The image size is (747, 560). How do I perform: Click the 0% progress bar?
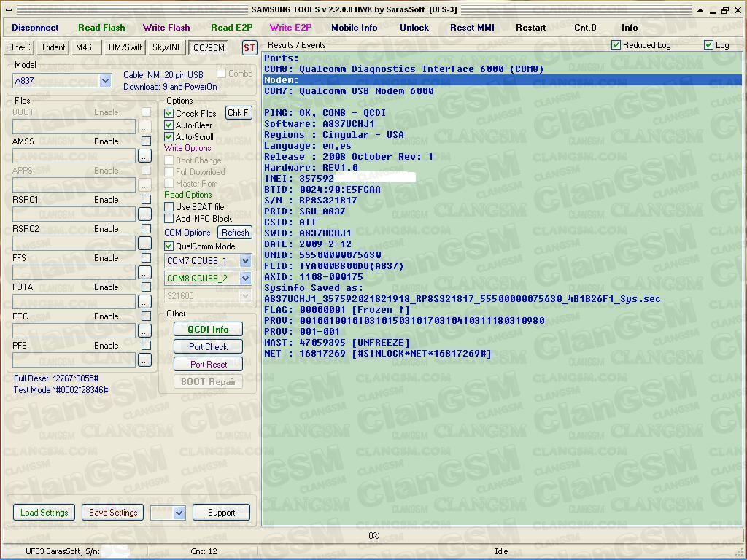373,536
